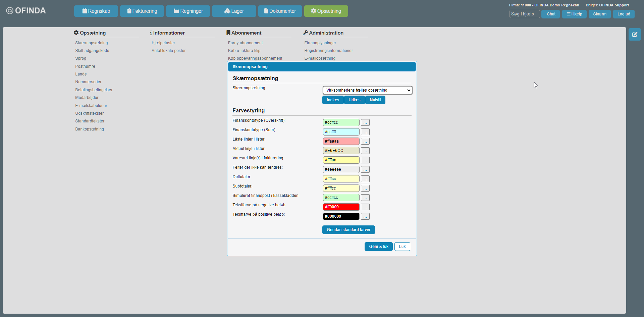This screenshot has width=644, height=317.
Task: Click the Søg i hjælp search field
Action: click(x=524, y=14)
